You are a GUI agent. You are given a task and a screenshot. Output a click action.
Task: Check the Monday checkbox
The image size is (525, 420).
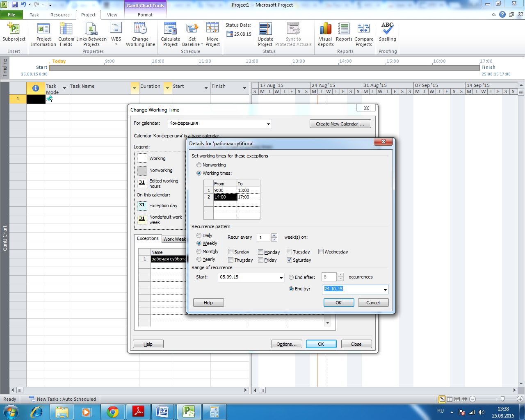260,252
